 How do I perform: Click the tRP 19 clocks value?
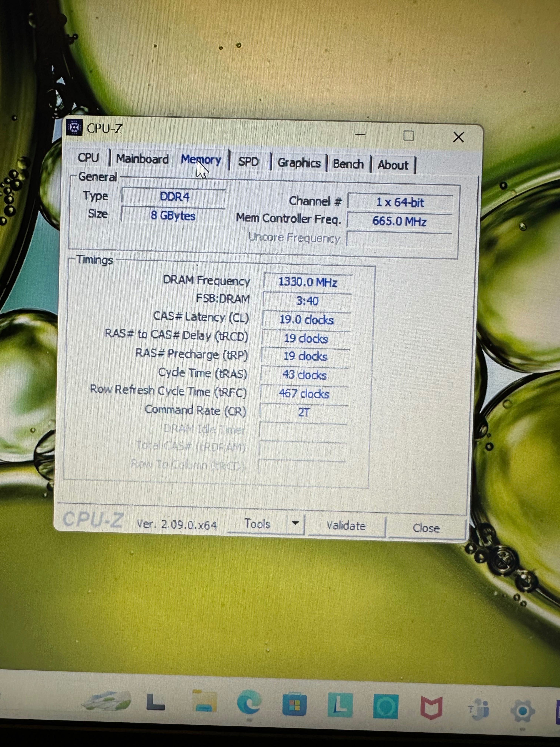[305, 356]
